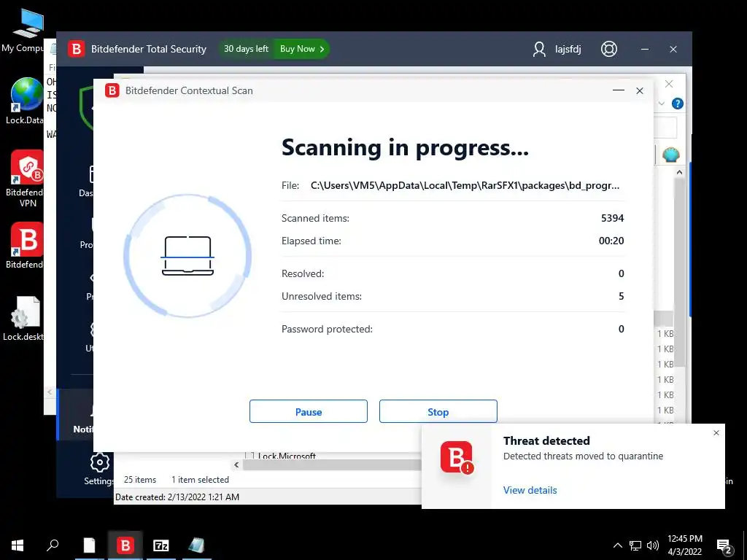The image size is (747, 560).
Task: Switch to Bitdefender taskbar icon
Action: click(125, 545)
